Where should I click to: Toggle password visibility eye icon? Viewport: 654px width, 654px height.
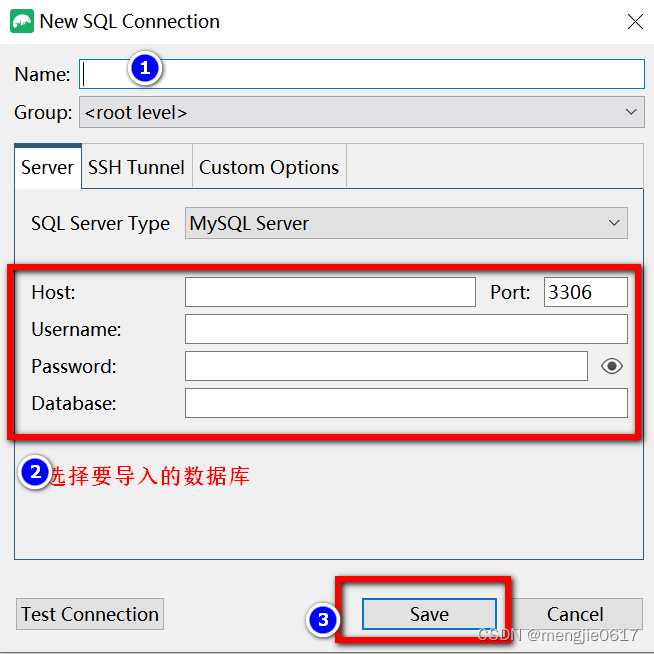pyautogui.click(x=612, y=366)
